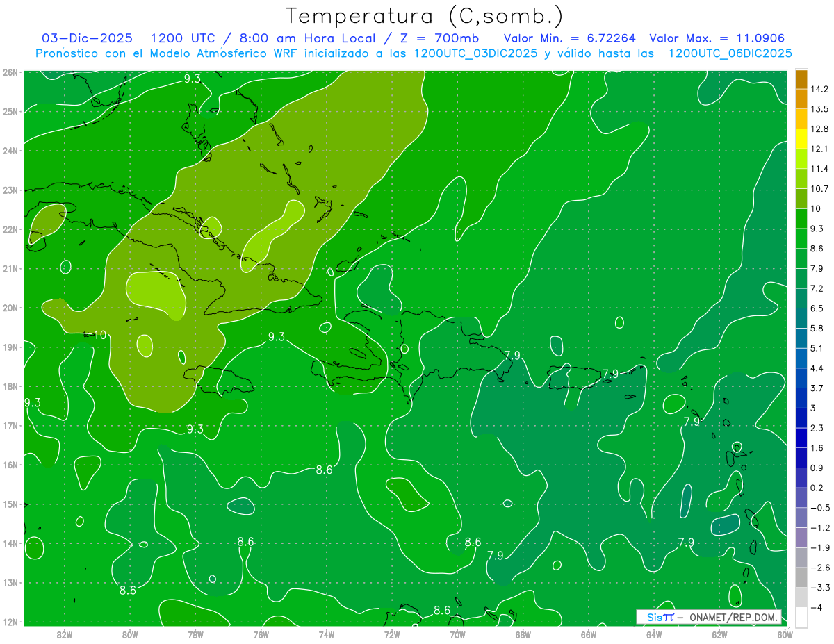Viewport: 834px width, 644px height.
Task: Click the legend value "2.3"
Action: [x=817, y=427]
